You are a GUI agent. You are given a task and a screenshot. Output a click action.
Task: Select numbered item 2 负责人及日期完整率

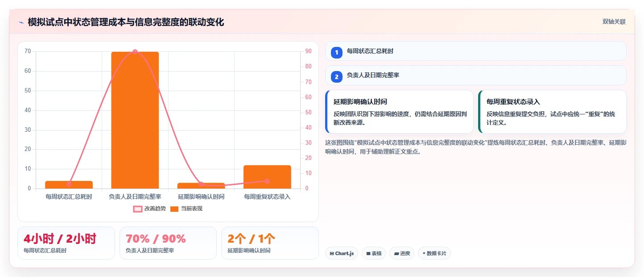point(476,75)
